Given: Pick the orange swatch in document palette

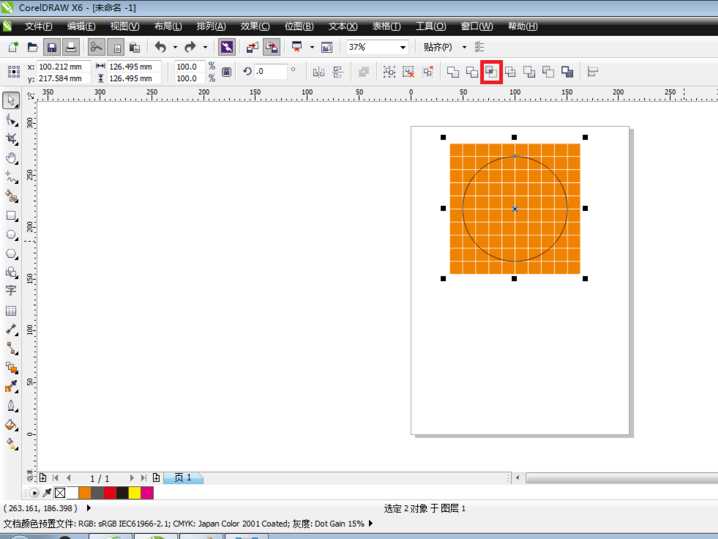Looking at the screenshot, I should 84,493.
